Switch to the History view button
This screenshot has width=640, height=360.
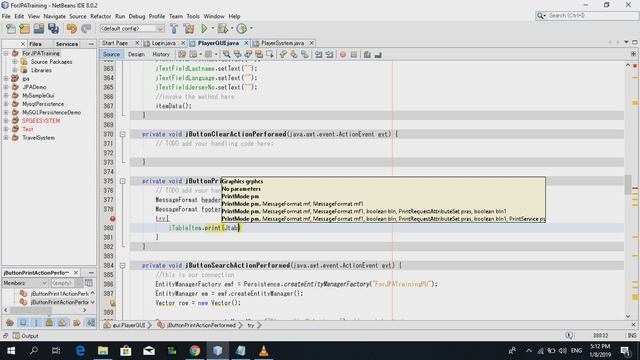click(161, 54)
